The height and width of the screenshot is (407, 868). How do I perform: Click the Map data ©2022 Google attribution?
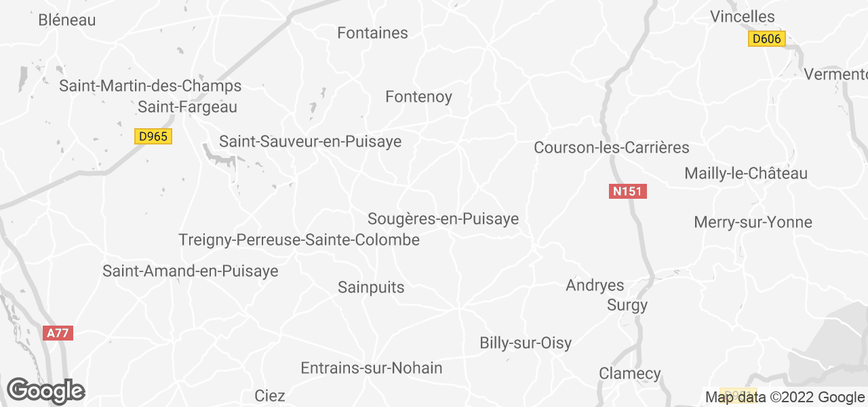click(785, 398)
